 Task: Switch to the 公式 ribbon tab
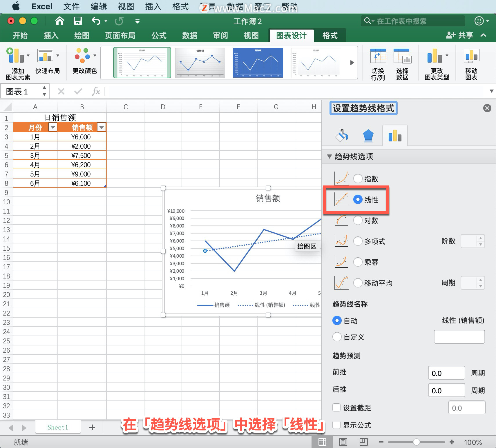[159, 35]
